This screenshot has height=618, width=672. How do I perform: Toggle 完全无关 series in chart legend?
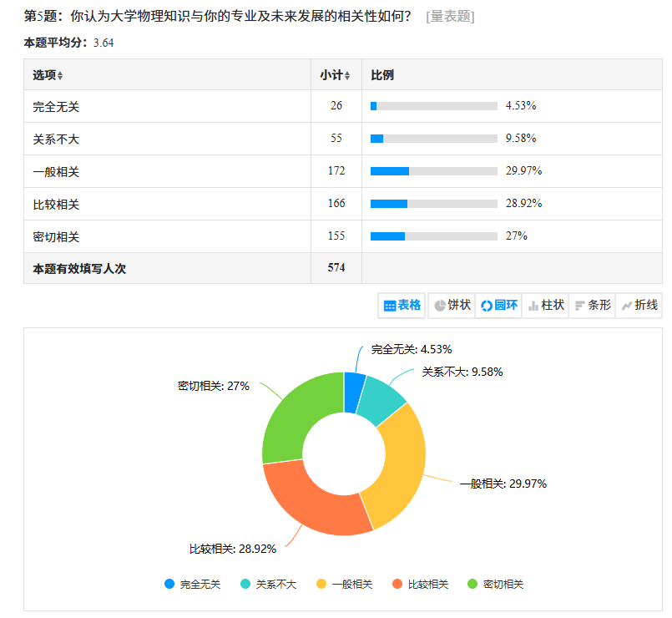192,585
